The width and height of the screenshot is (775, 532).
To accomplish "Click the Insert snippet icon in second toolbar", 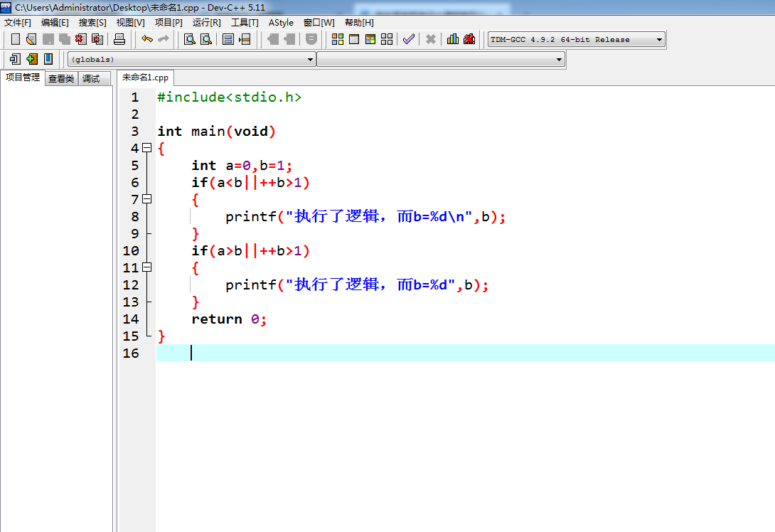I will (15, 59).
